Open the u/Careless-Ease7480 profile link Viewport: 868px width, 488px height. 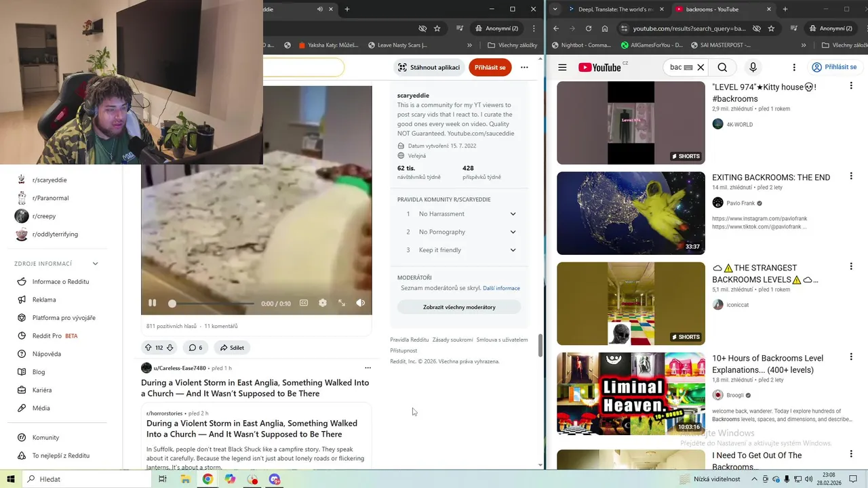(x=180, y=368)
